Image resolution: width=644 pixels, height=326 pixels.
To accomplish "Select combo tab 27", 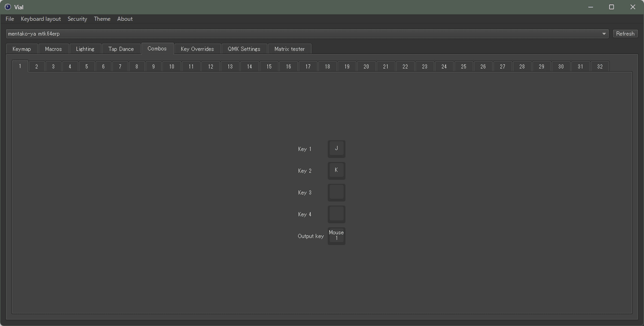I will tap(502, 66).
